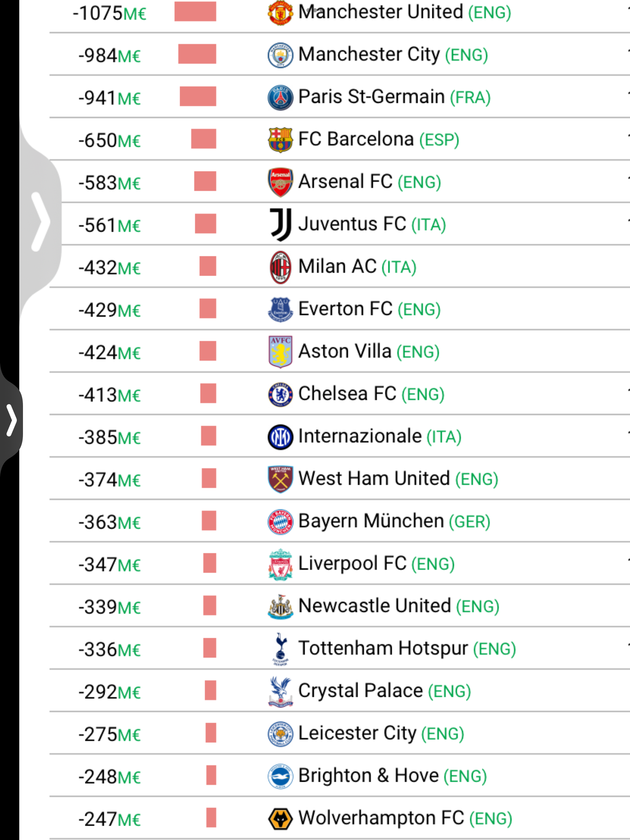
Task: Click the Wolverhampton FC wolf badge
Action: [x=280, y=819]
